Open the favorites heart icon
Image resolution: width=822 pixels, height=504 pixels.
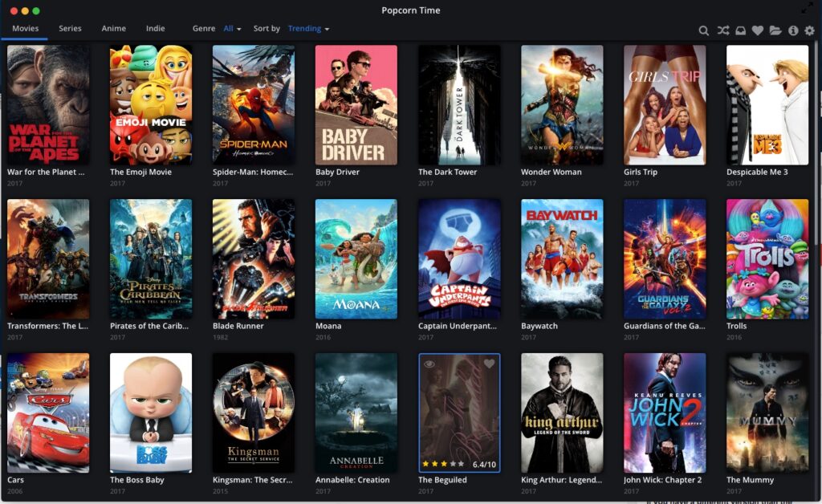[758, 30]
